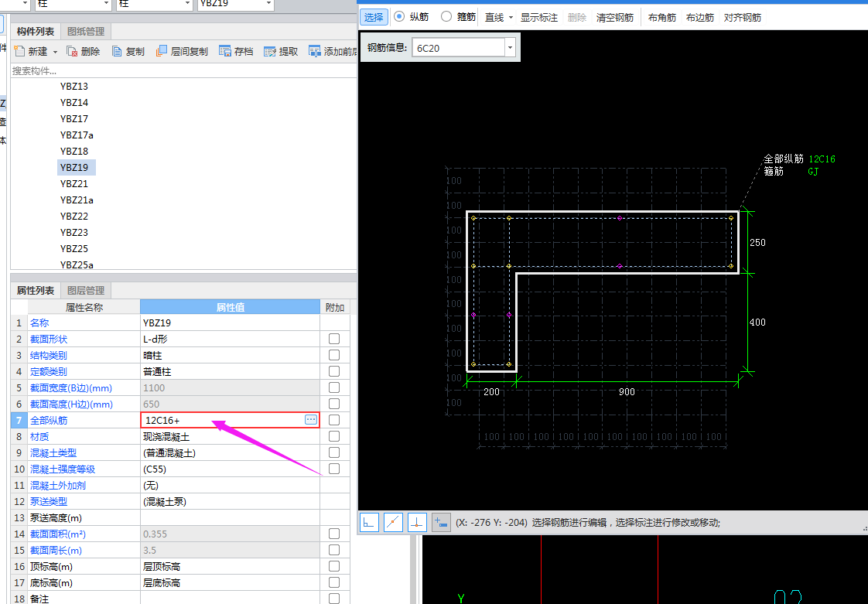Switch to the 图纸管理 tab
868x604 pixels.
[86, 31]
